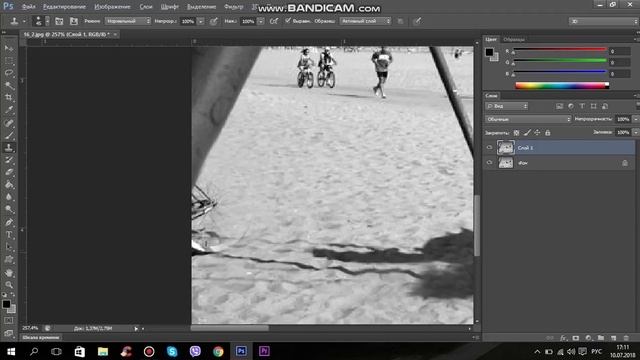The height and width of the screenshot is (360, 640).
Task: Click the add layer mask icon
Action: click(576, 338)
